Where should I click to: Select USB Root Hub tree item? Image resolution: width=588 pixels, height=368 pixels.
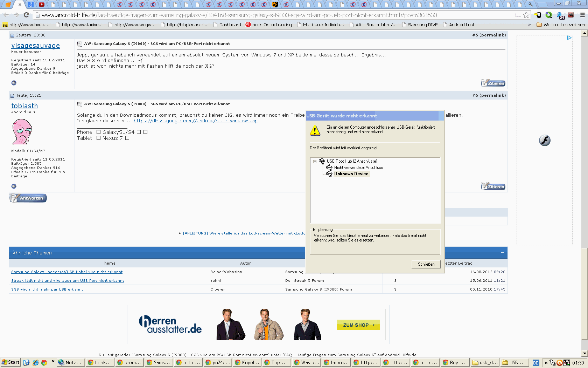click(352, 161)
